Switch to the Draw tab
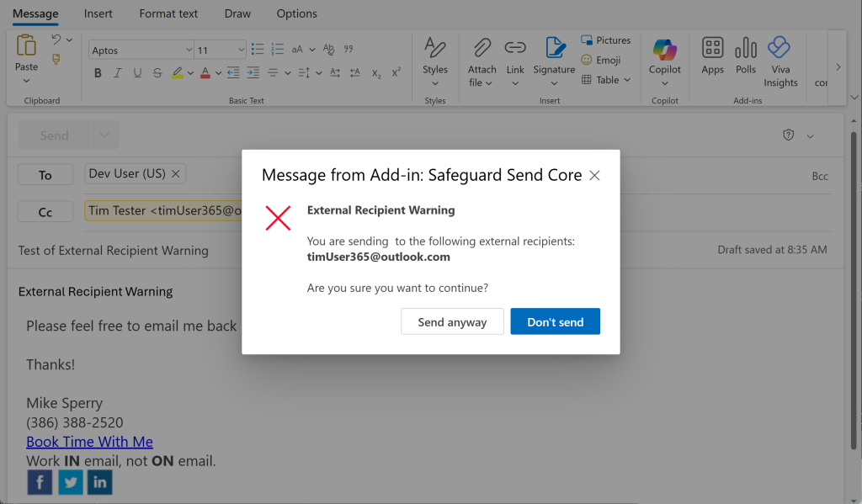 (x=237, y=13)
